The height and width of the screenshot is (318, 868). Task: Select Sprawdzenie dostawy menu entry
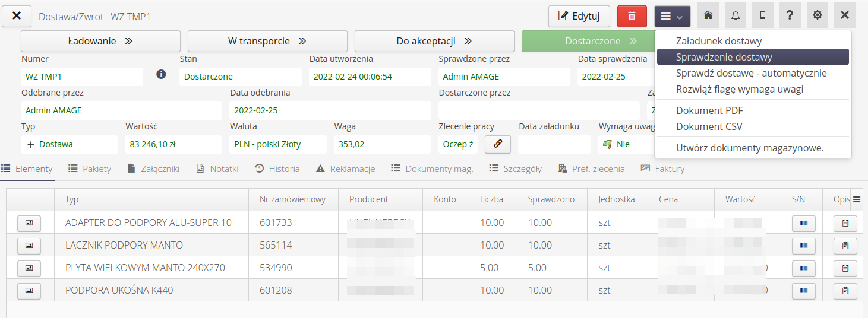click(x=753, y=57)
